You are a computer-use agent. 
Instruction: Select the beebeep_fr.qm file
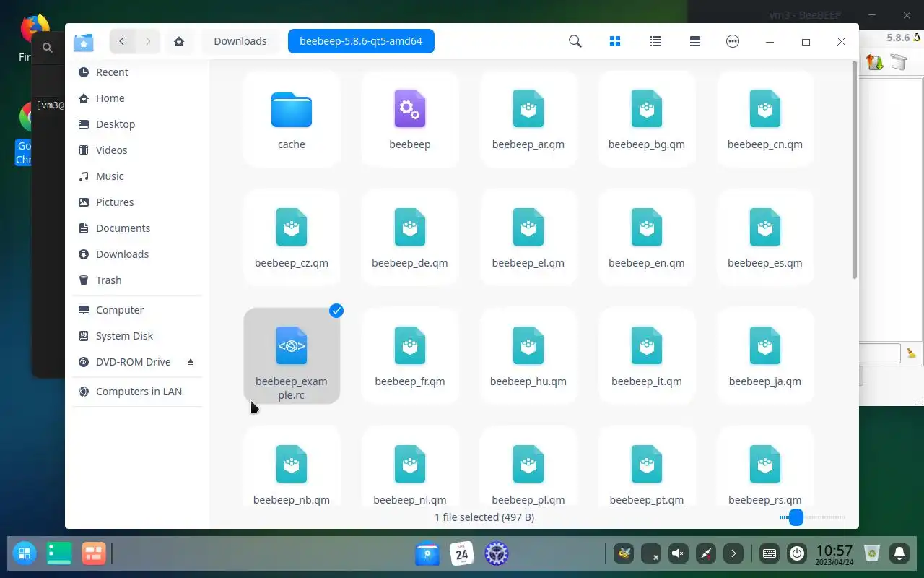[x=410, y=356]
